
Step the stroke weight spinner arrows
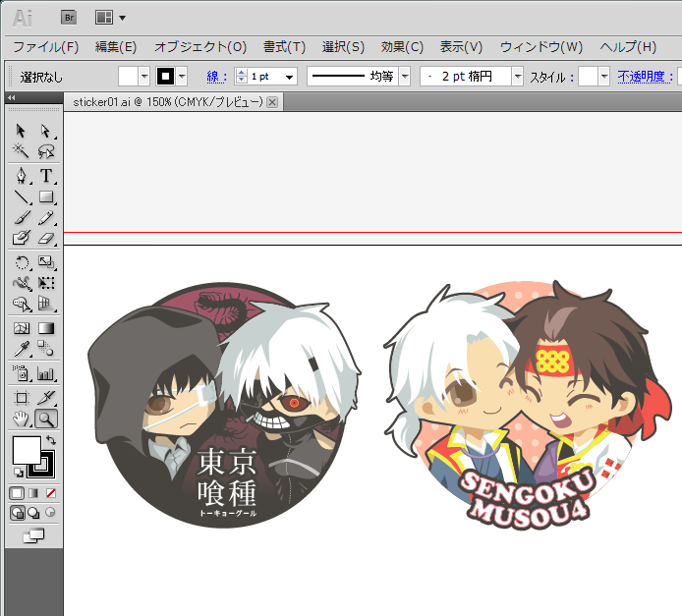click(241, 77)
